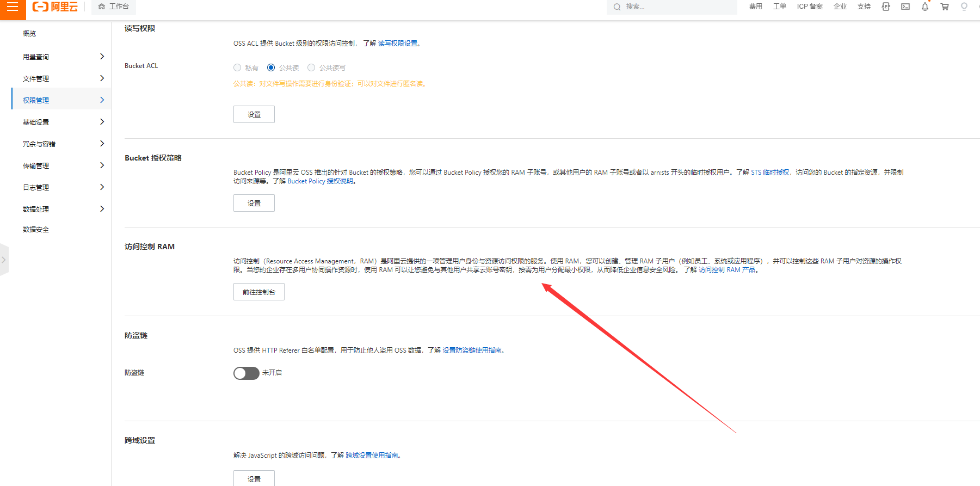Open the 工作台 home tab
Screen dimensions: 980x486
114,7
